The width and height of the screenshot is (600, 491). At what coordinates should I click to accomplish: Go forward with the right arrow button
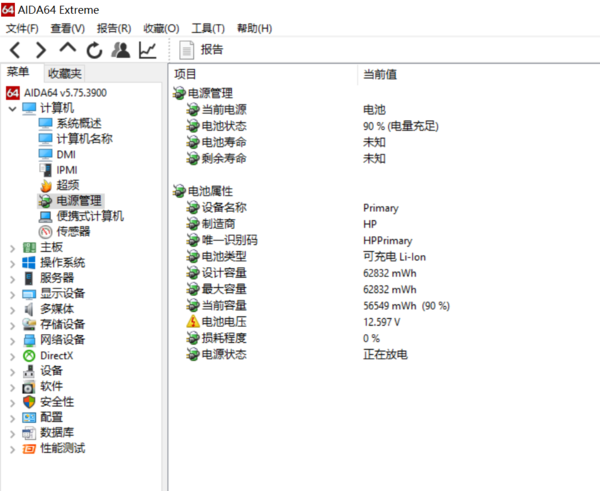tap(41, 51)
